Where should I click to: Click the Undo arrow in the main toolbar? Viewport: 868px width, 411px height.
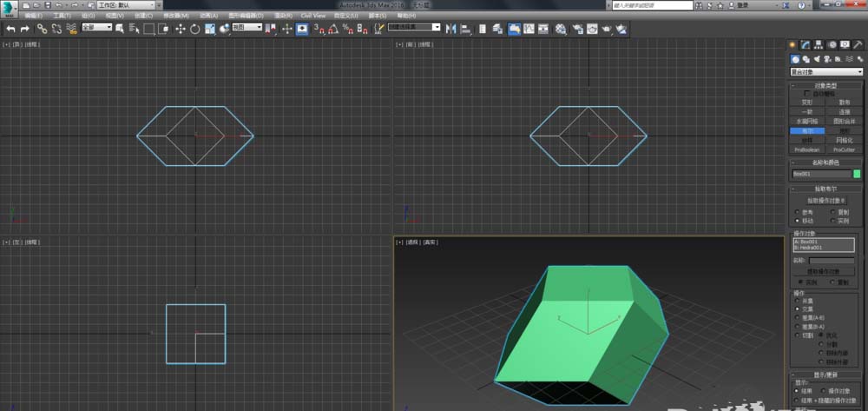click(x=10, y=29)
